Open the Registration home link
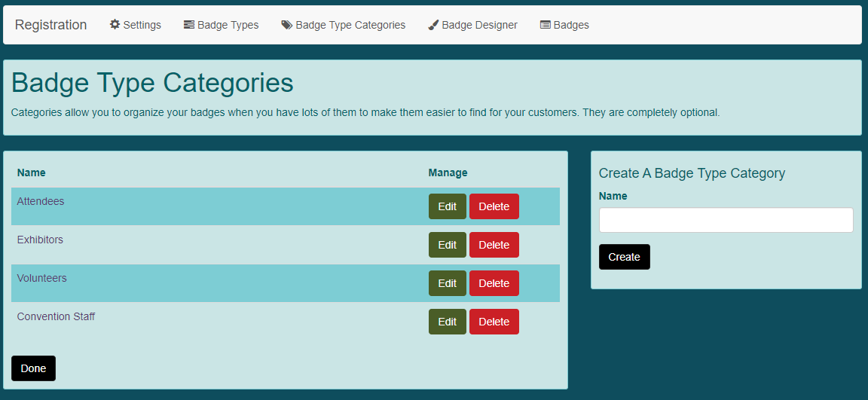Image resolution: width=868 pixels, height=400 pixels. click(51, 25)
